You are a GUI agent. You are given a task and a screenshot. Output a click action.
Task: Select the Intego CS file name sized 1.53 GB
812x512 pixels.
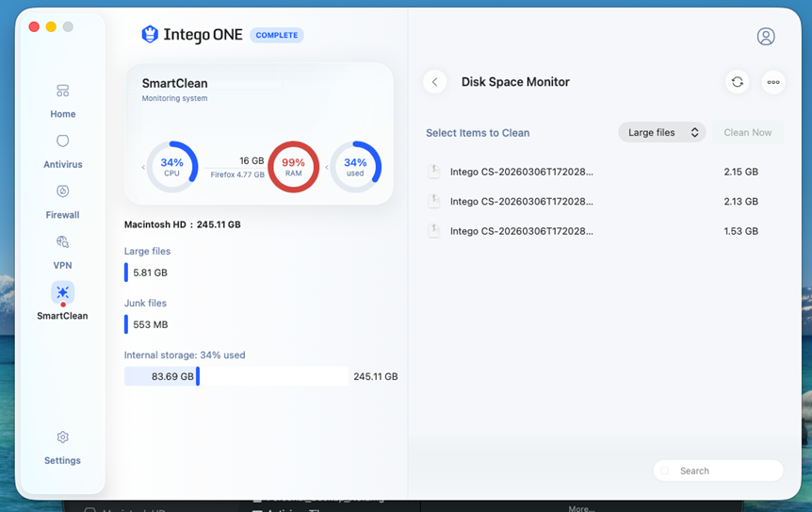click(522, 231)
